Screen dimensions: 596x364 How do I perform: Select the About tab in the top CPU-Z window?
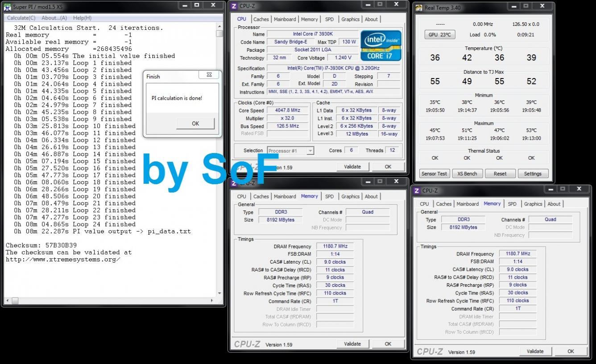[371, 19]
